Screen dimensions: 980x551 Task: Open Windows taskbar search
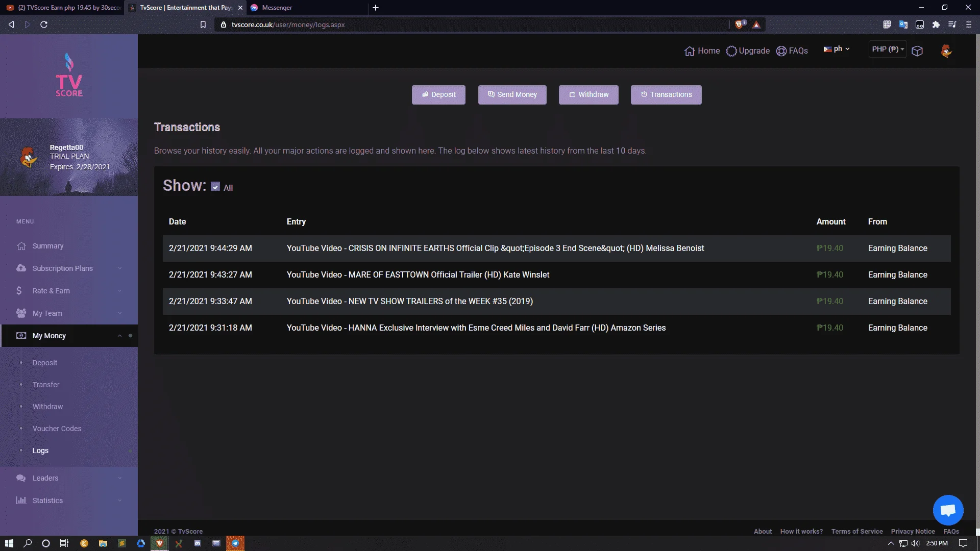(x=28, y=543)
